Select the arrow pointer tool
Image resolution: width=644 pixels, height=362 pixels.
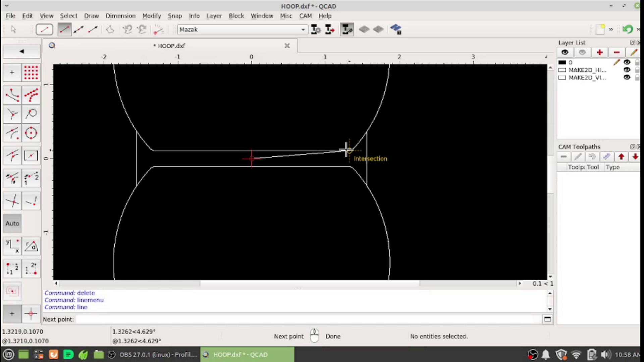click(13, 29)
